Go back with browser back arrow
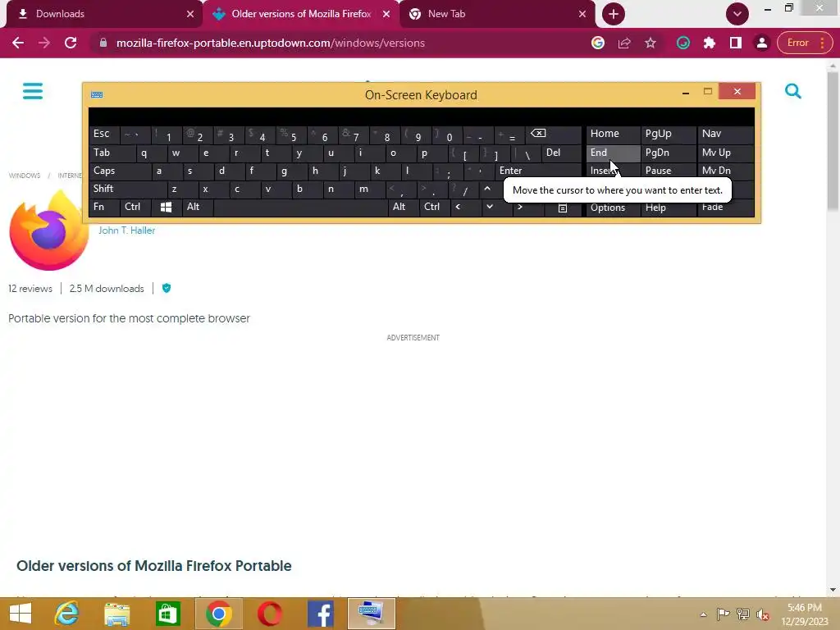The image size is (840, 630). [18, 43]
